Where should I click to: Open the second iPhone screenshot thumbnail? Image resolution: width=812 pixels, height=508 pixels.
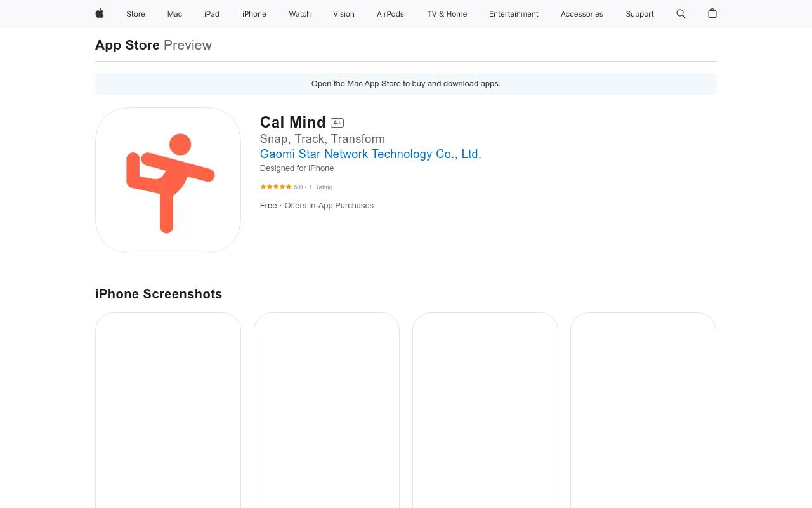click(x=327, y=410)
